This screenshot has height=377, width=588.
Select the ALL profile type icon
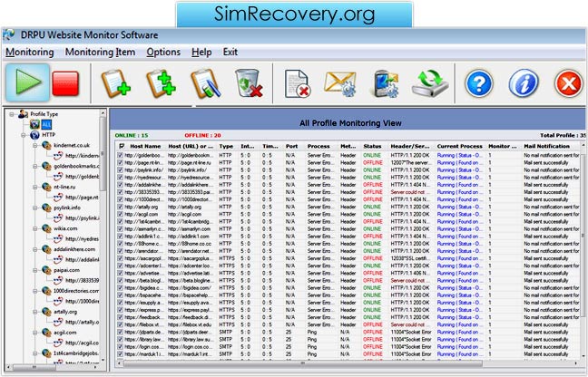coord(34,124)
